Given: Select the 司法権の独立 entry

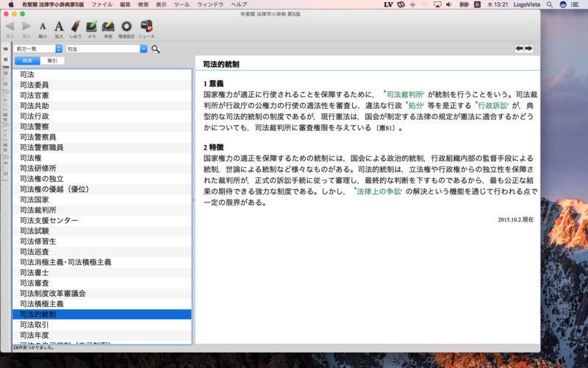Looking at the screenshot, I should 102,179.
